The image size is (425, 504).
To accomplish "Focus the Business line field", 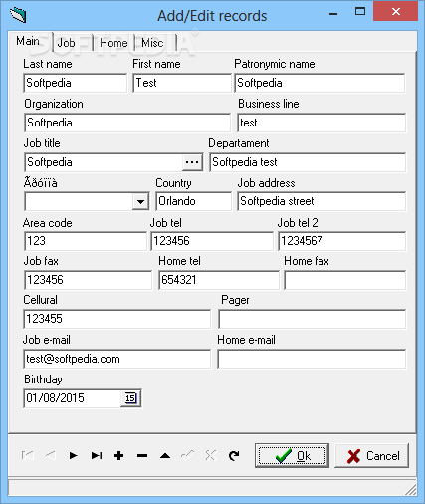I will click(x=321, y=123).
